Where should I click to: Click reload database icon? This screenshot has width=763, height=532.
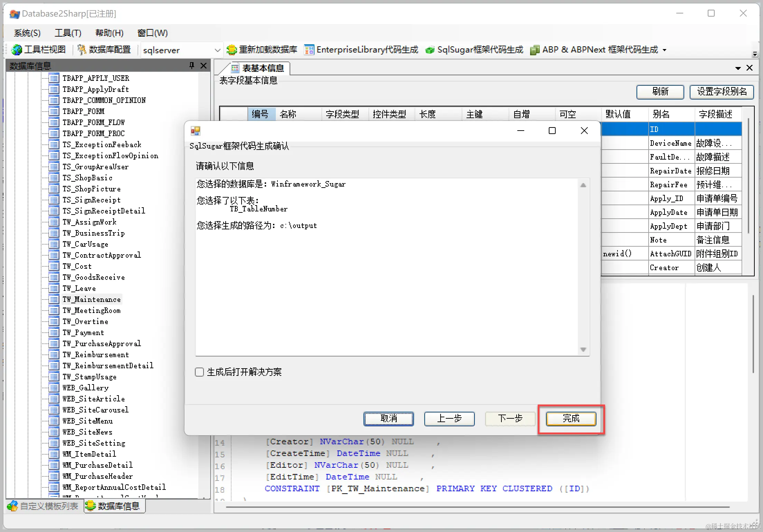pos(231,50)
